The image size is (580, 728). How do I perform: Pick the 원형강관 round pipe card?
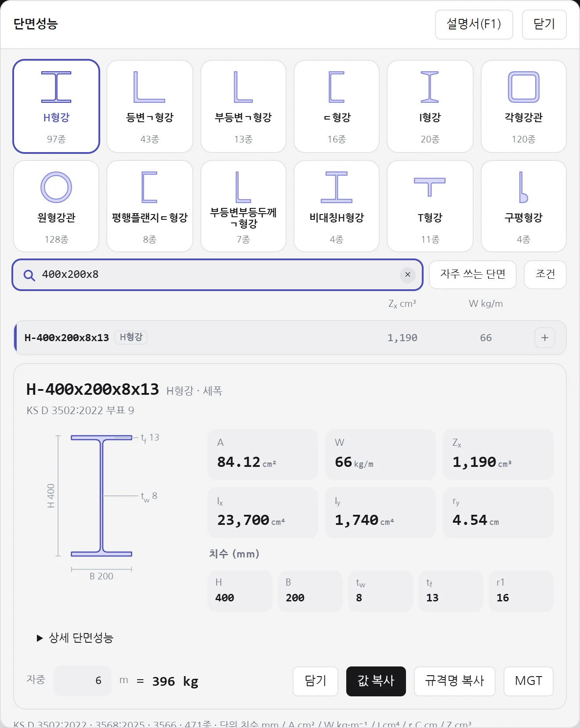pyautogui.click(x=56, y=206)
